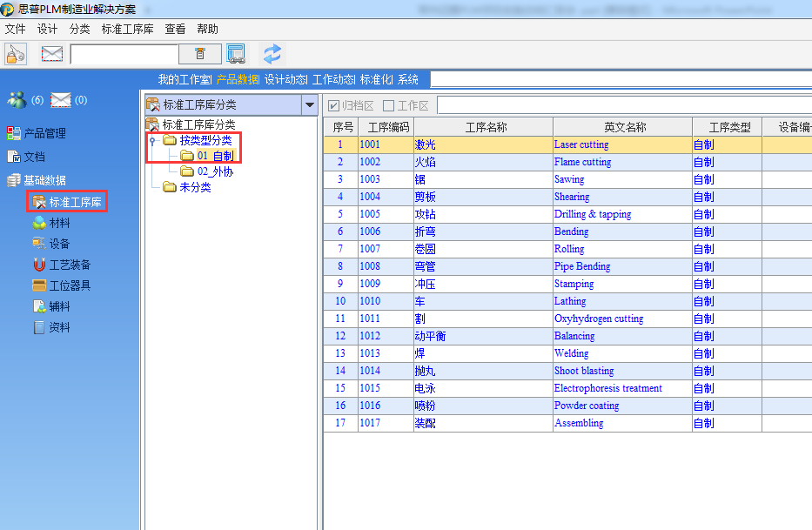
Task: Click the online users icon showing (6)
Action: click(x=17, y=100)
